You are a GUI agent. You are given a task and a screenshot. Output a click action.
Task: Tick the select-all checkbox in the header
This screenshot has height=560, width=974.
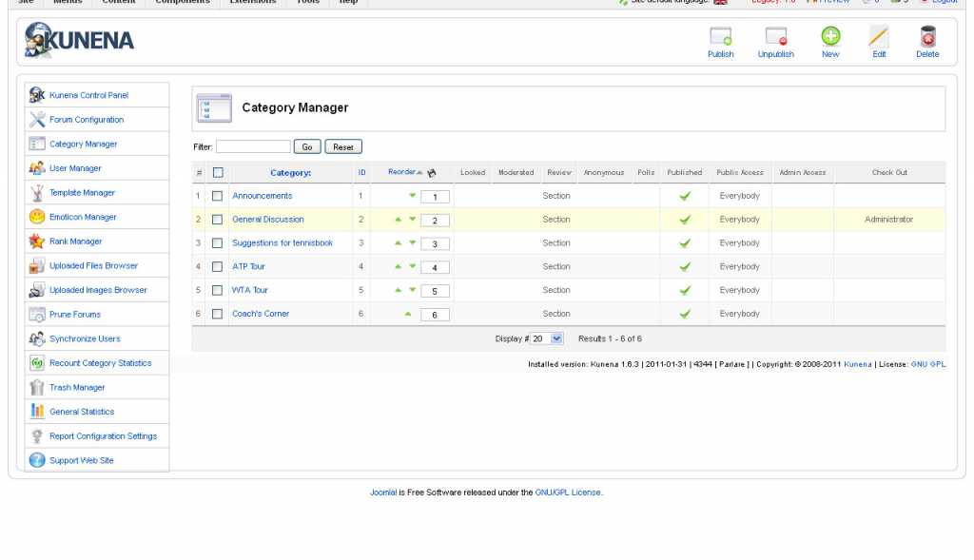pyautogui.click(x=218, y=173)
